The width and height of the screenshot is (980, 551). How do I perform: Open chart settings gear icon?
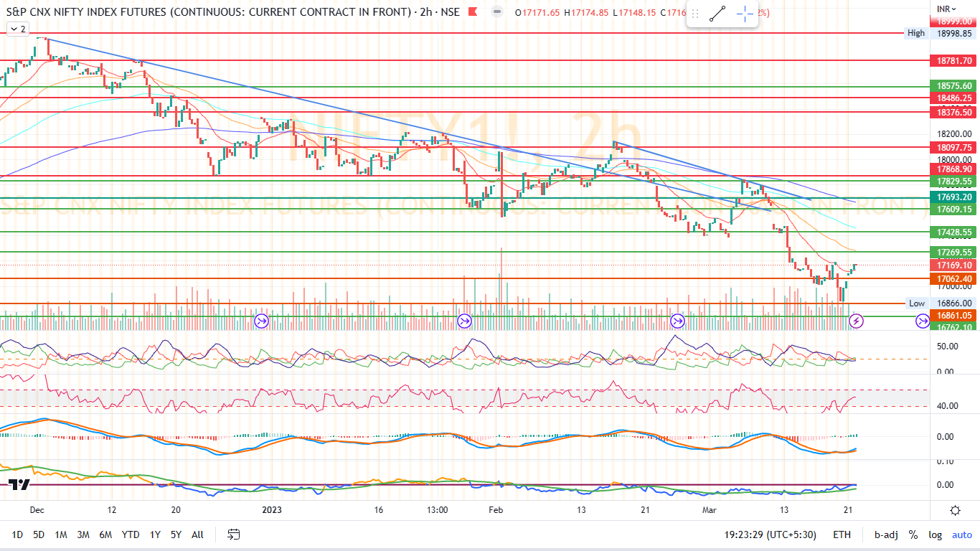(x=956, y=510)
